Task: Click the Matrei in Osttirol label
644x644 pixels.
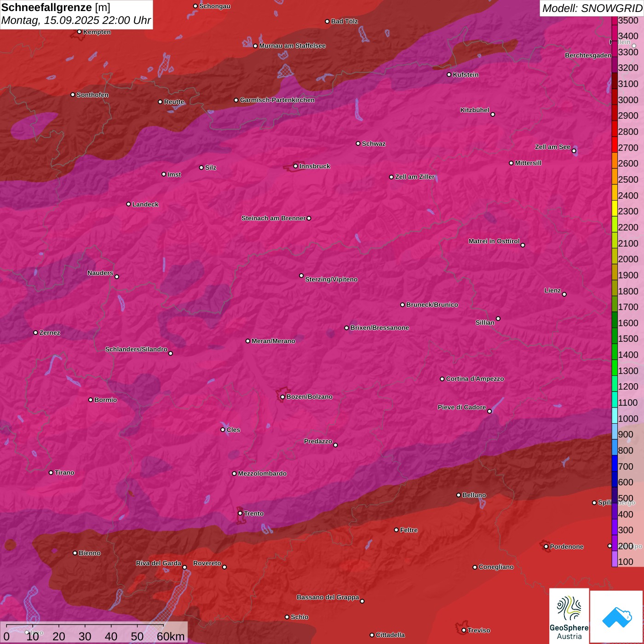Action: (494, 241)
